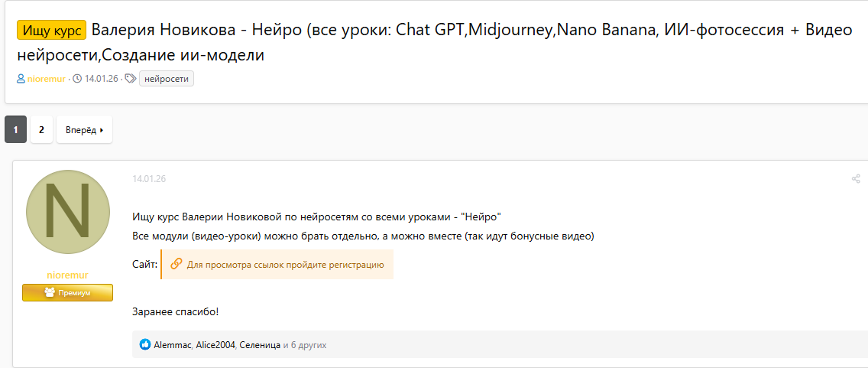The image size is (868, 368).
Task: Click the nioremur username below the avatar
Action: tap(67, 275)
